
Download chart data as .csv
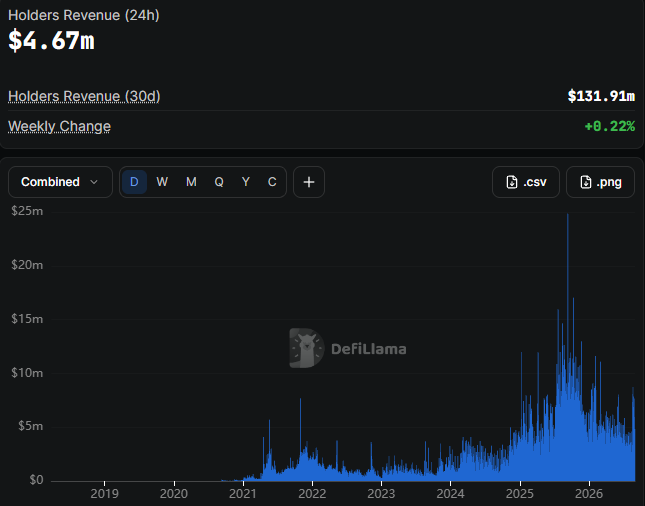point(526,182)
